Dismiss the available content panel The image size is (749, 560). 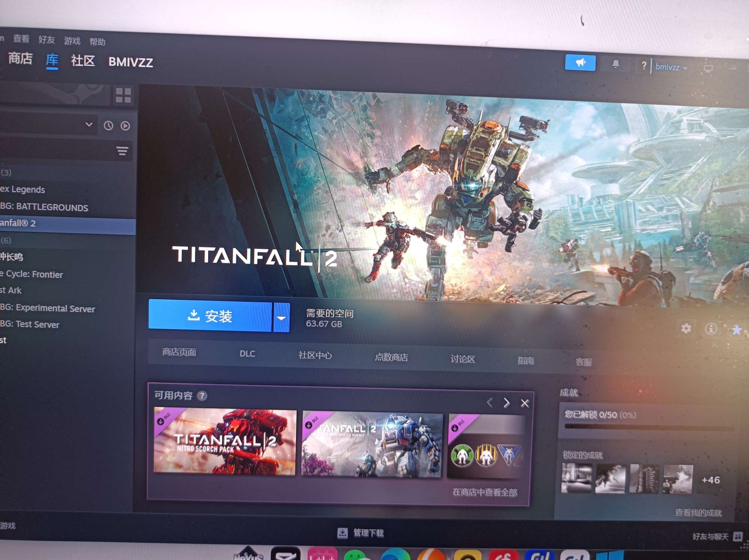coord(525,403)
